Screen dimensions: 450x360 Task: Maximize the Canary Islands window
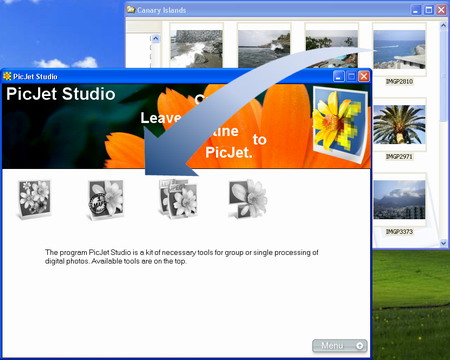(x=429, y=10)
